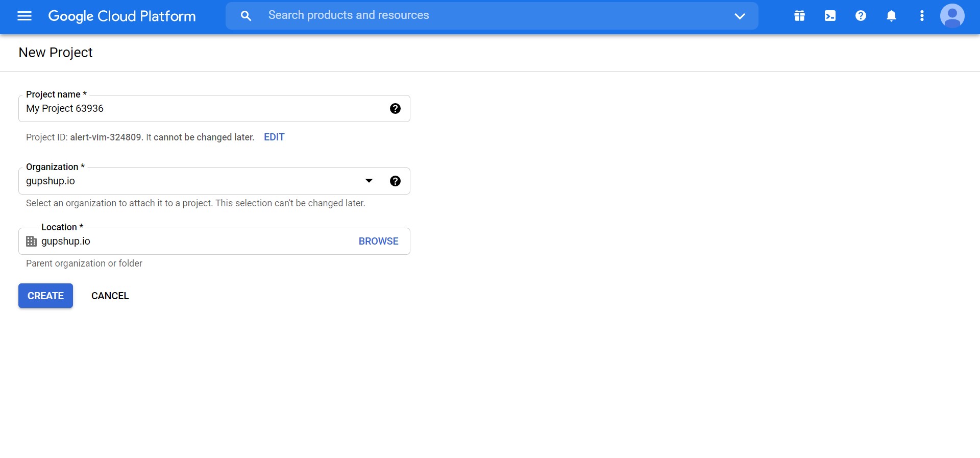Click the CANCEL button
Viewport: 980px width, 458px height.
[x=110, y=296]
